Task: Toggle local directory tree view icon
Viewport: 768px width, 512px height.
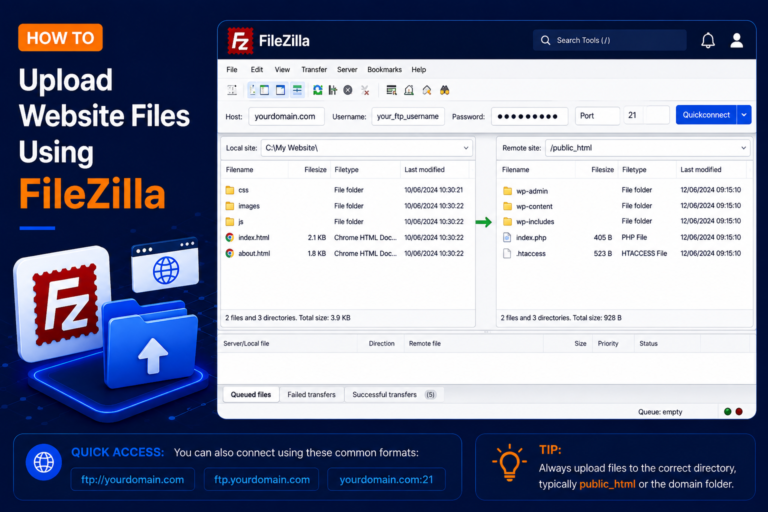Action: point(264,90)
